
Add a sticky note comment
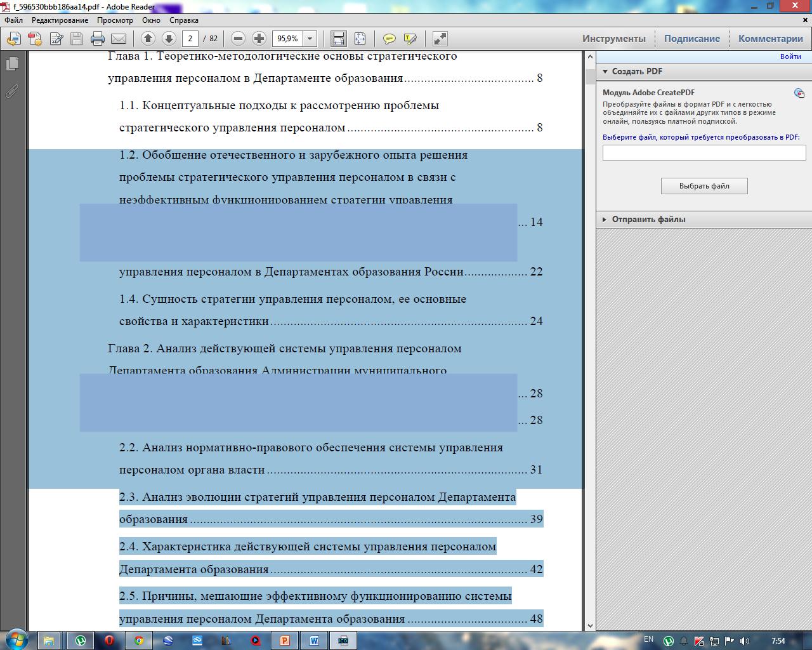pyautogui.click(x=390, y=39)
